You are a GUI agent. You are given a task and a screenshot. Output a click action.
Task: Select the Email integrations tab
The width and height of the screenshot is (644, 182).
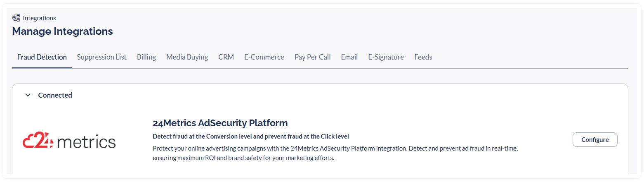click(x=349, y=57)
